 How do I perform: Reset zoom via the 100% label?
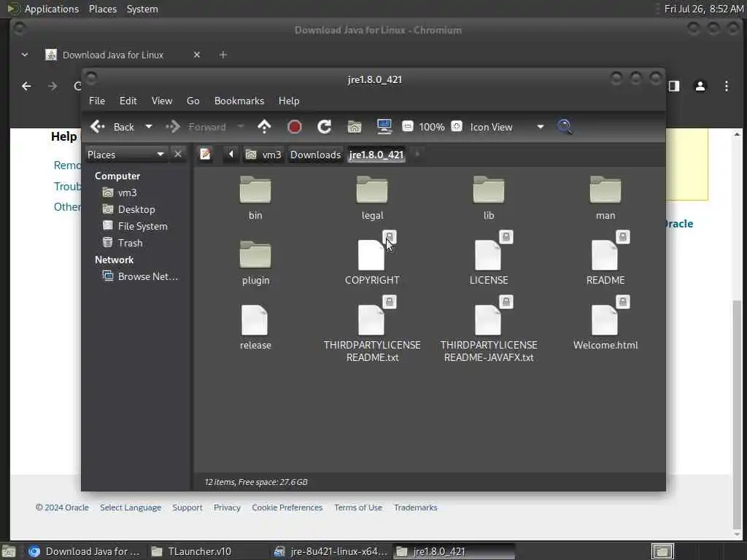pyautogui.click(x=432, y=127)
